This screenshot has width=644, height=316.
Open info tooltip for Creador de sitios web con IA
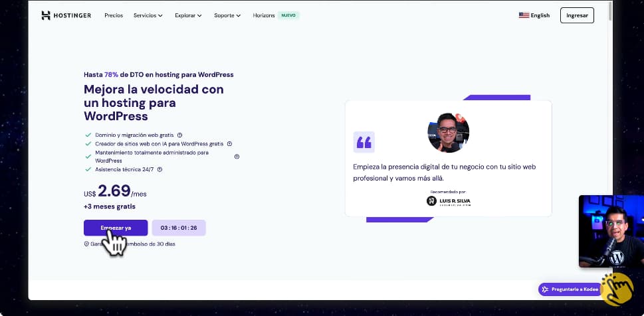229,143
